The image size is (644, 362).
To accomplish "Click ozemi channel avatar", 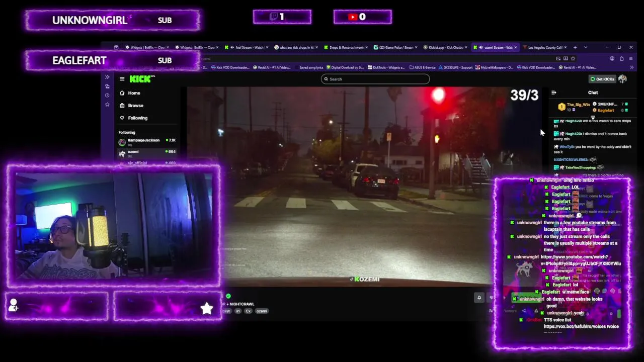I will (x=122, y=153).
